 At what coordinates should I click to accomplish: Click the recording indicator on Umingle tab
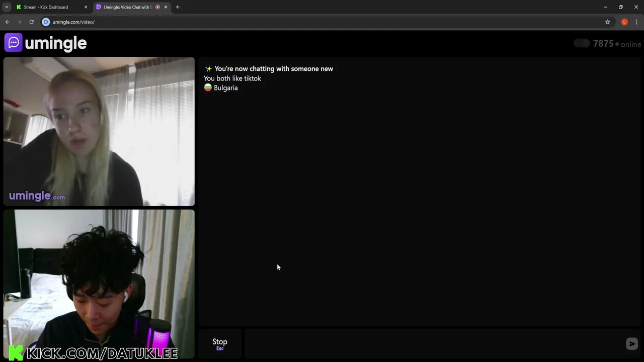157,7
